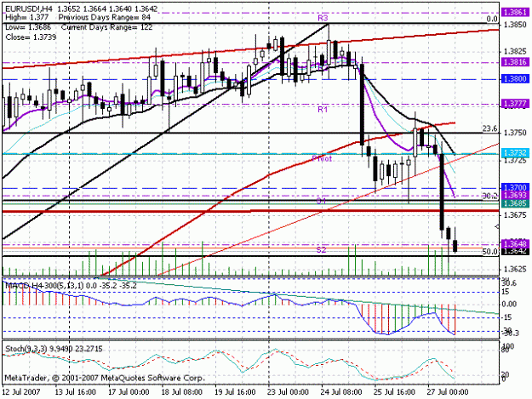Click the 1.3732 cyan price label
This screenshot has width=532, height=399.
[515, 153]
